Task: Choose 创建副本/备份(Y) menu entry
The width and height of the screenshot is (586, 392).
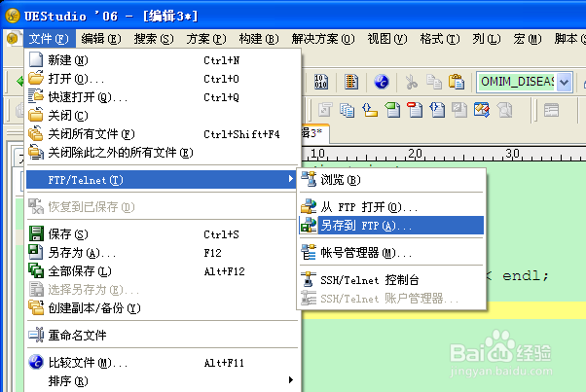Action: 161,308
